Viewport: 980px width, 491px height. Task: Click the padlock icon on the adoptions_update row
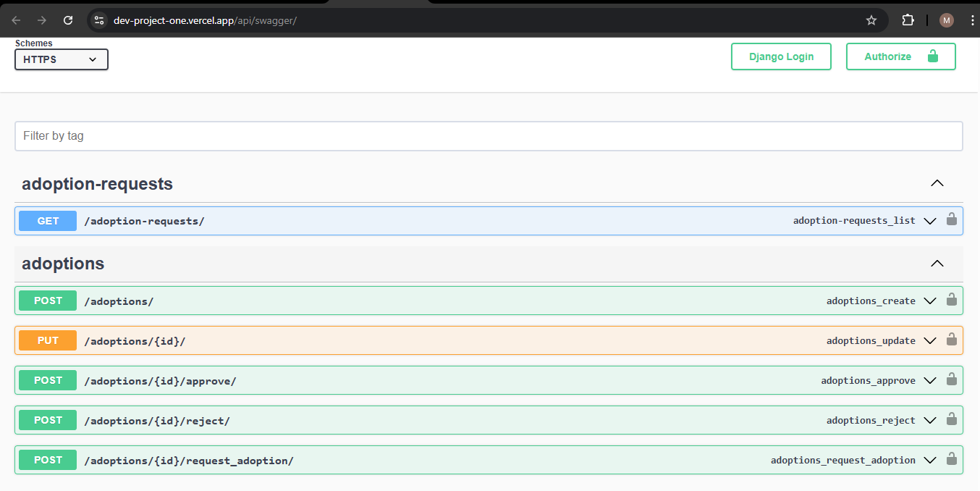[x=951, y=340]
